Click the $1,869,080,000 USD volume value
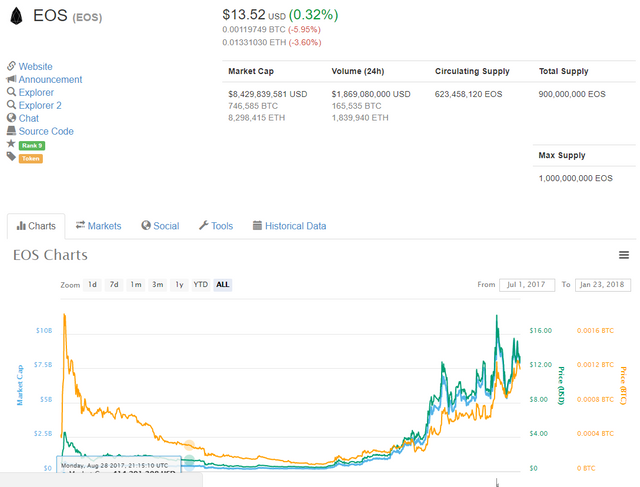This screenshot has height=487, width=640. (x=371, y=94)
